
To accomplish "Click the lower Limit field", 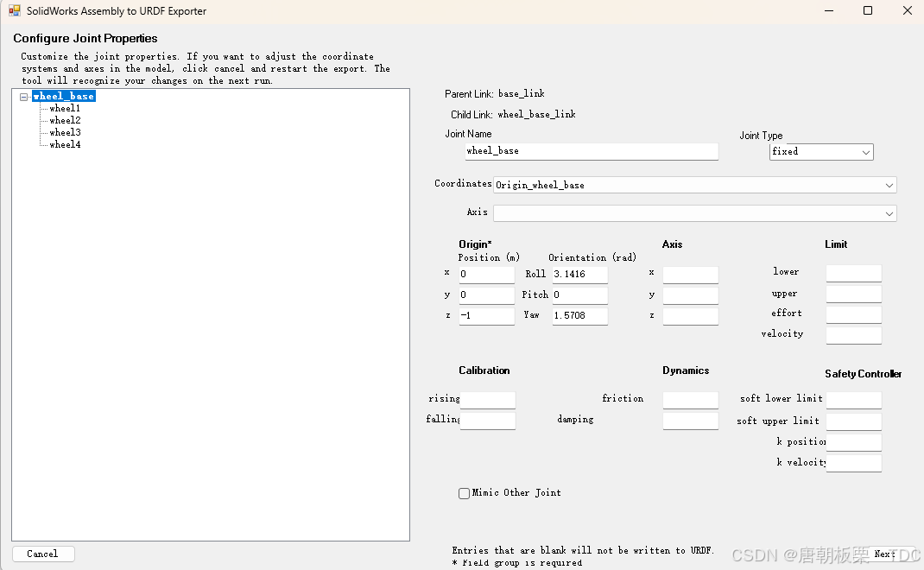I will point(853,273).
